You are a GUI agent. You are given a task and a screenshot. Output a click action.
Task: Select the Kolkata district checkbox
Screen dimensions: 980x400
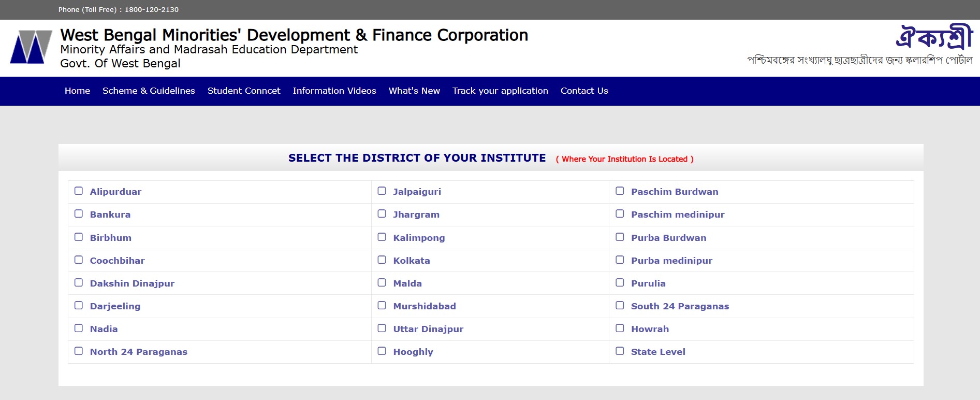pos(382,260)
